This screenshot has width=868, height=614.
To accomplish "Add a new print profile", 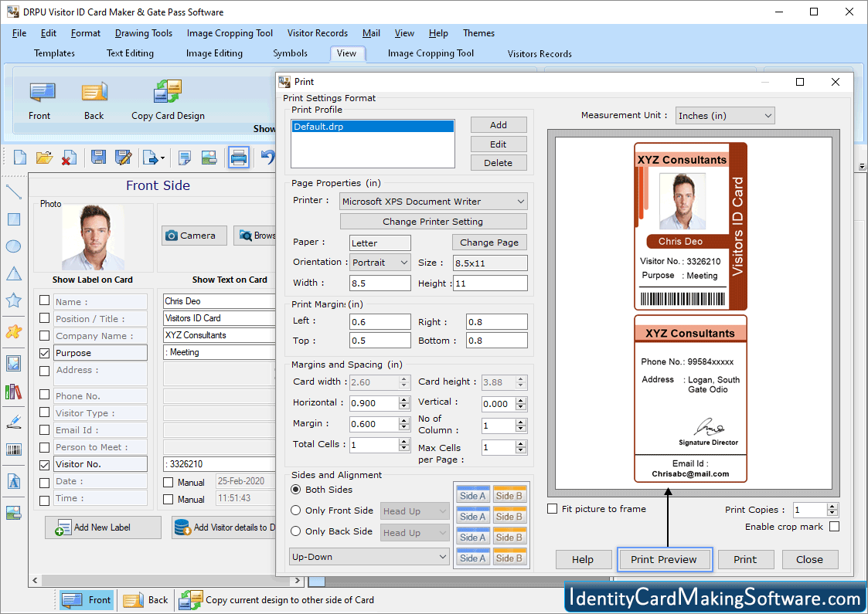I will (x=498, y=124).
